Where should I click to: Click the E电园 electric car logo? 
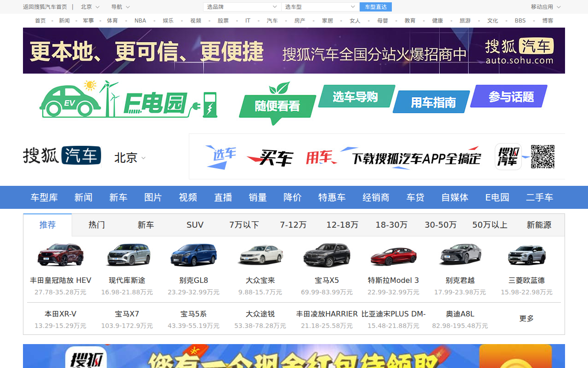129,99
